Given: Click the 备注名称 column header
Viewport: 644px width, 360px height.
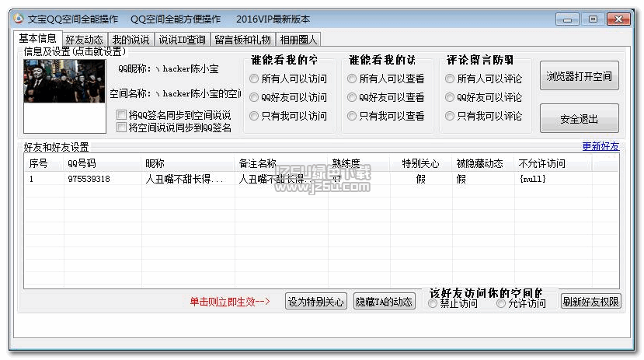Looking at the screenshot, I should [281, 163].
